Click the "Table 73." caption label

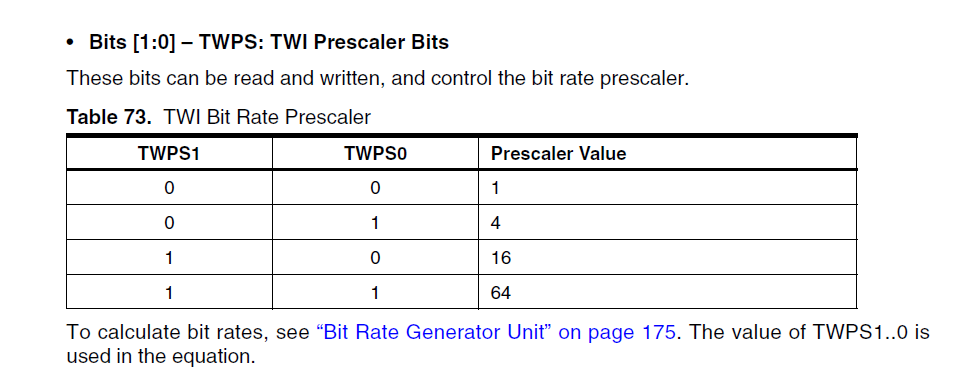point(109,116)
